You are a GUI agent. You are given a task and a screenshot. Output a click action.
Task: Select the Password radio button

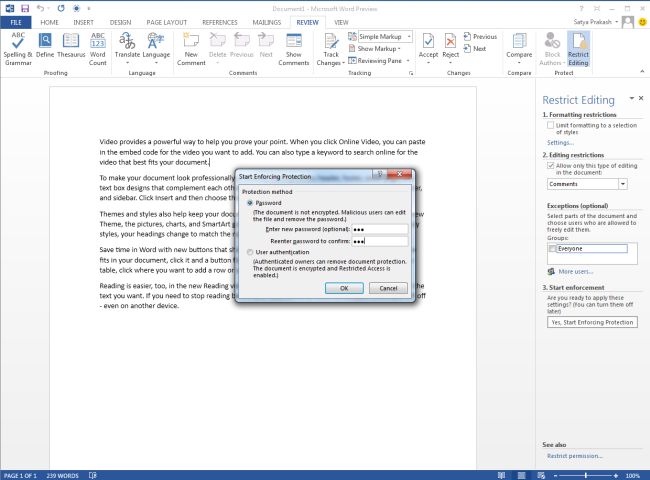point(250,203)
